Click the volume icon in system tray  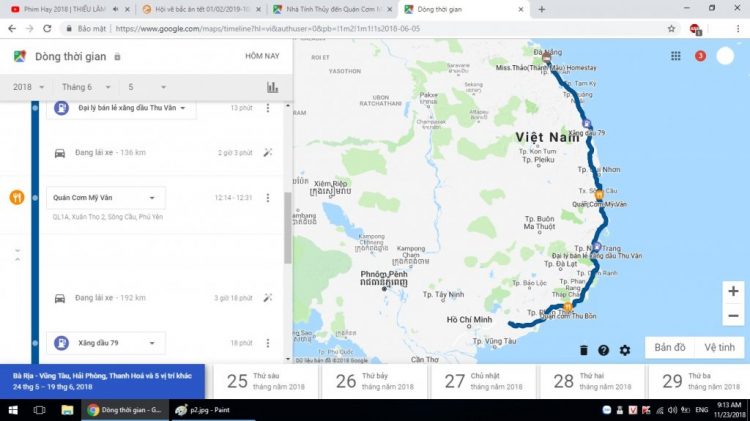pyautogui.click(x=673, y=410)
